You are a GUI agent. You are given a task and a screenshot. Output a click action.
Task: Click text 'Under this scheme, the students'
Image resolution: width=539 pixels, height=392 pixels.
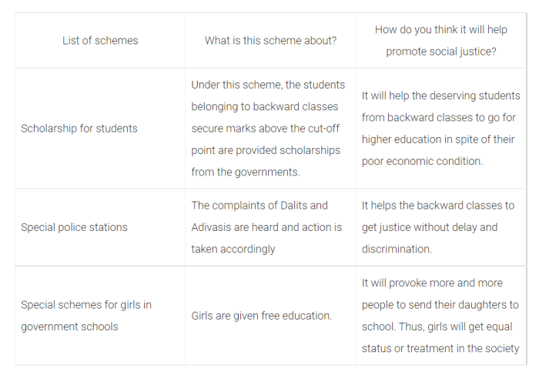coord(268,85)
